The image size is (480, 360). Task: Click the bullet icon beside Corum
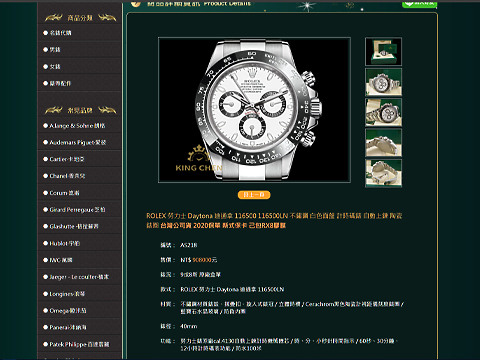pyautogui.click(x=46, y=193)
